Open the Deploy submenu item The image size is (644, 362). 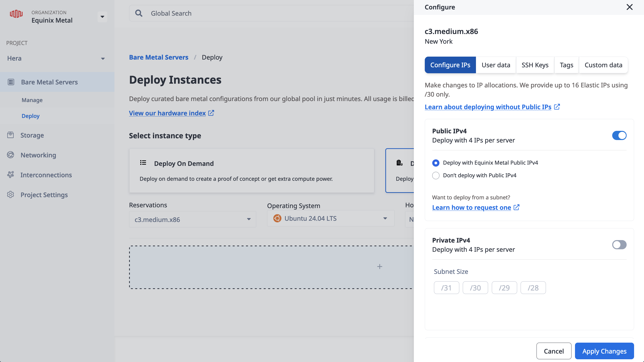[31, 116]
